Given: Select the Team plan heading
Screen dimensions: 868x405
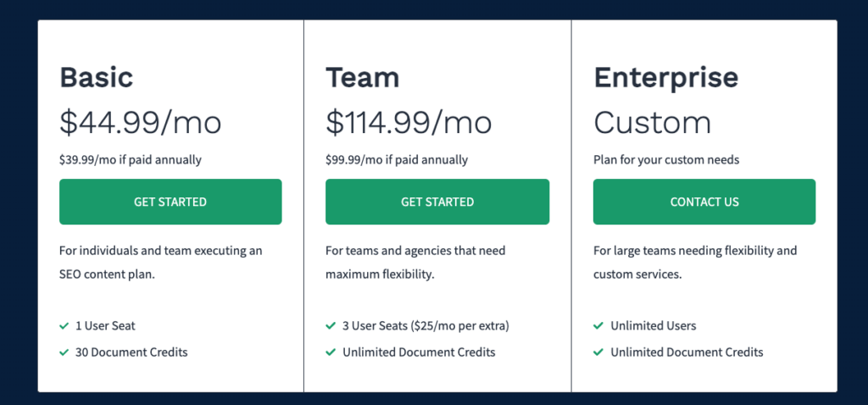Looking at the screenshot, I should pos(363,77).
